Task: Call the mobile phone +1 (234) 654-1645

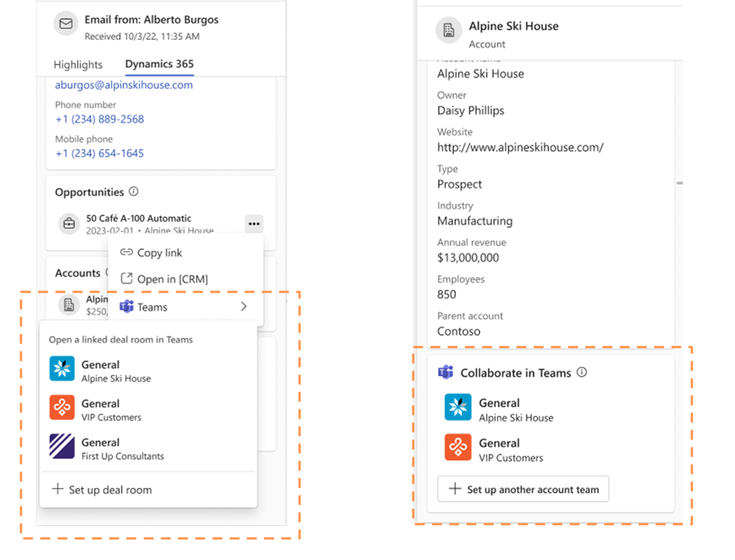Action: (100, 154)
